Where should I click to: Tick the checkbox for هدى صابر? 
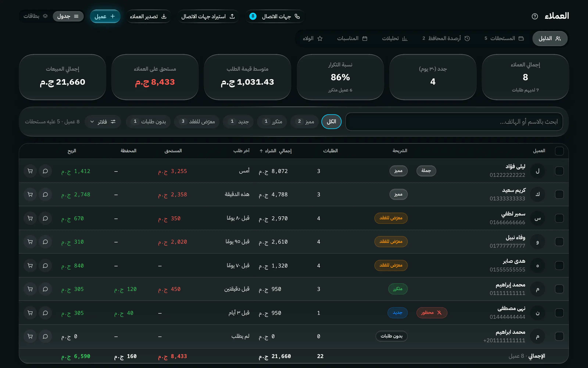559,266
